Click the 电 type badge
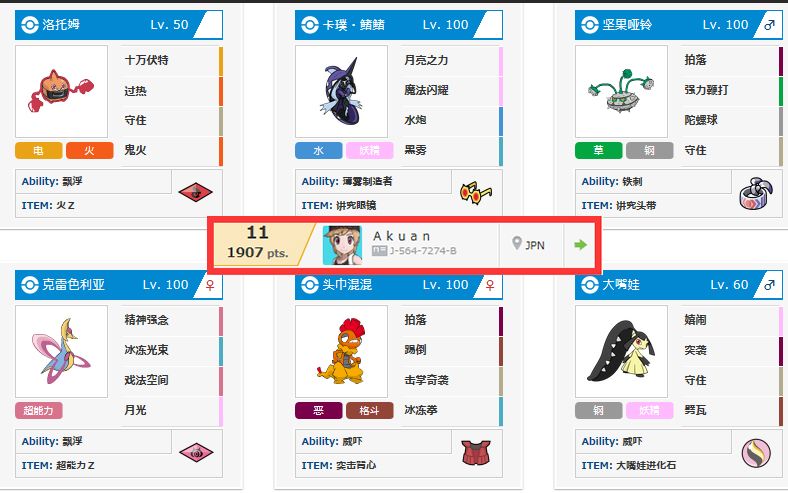This screenshot has width=788, height=493. pos(39,150)
